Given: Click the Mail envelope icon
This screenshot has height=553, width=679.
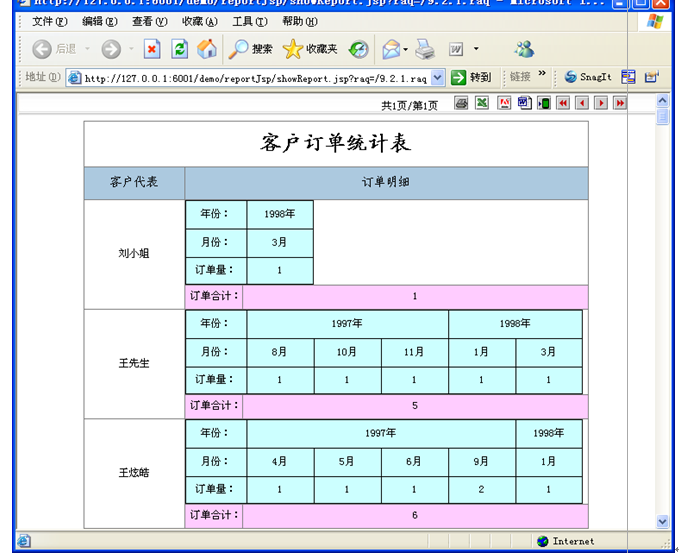Looking at the screenshot, I should (x=391, y=49).
